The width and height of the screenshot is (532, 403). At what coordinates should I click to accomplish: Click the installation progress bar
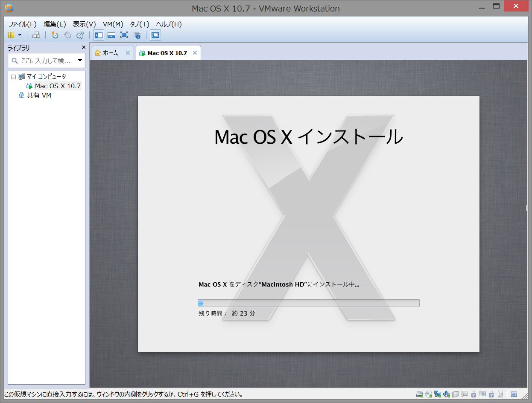click(x=308, y=303)
